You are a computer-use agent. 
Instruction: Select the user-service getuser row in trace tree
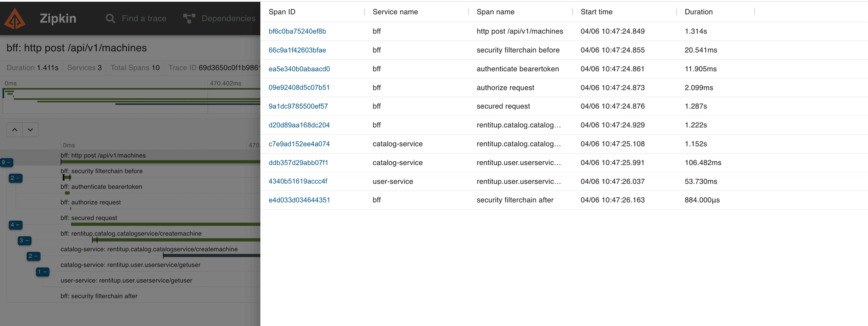tap(126, 281)
